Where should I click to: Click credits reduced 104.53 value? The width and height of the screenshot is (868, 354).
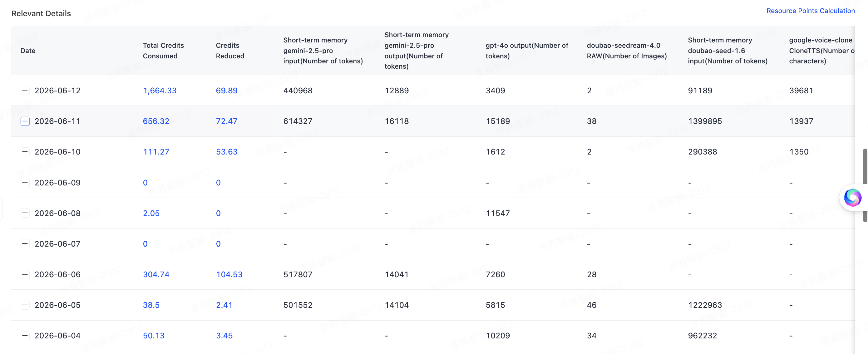(229, 274)
